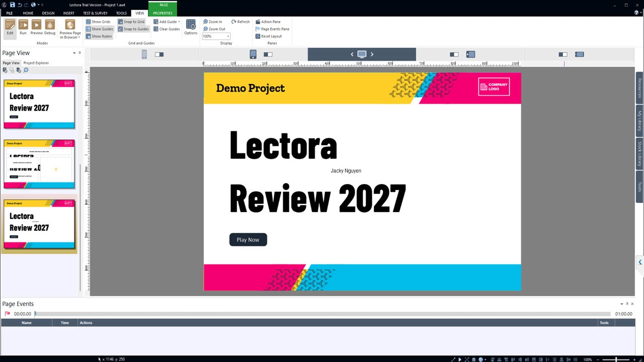Open Debug mode

tap(50, 27)
